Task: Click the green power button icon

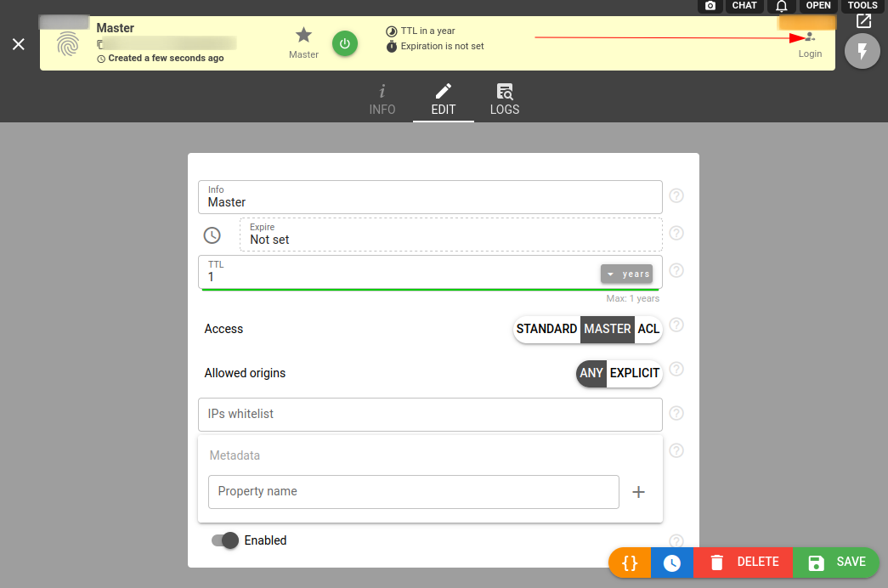Action: tap(344, 43)
